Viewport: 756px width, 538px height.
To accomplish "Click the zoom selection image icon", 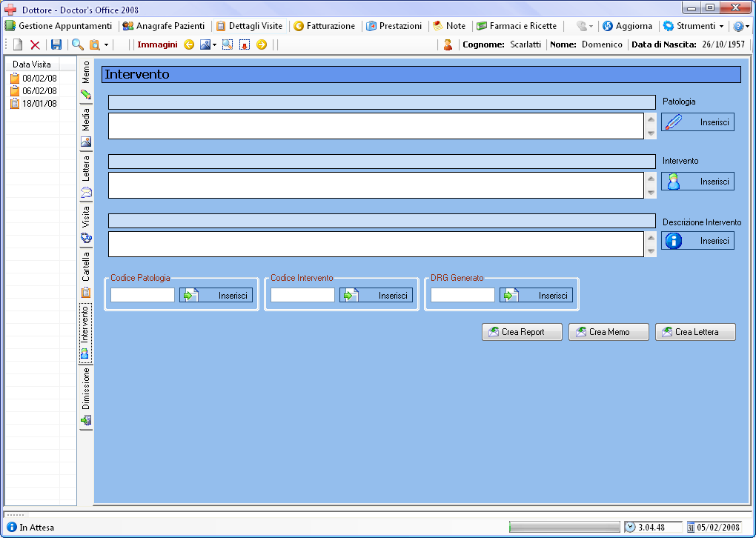I will (x=227, y=44).
